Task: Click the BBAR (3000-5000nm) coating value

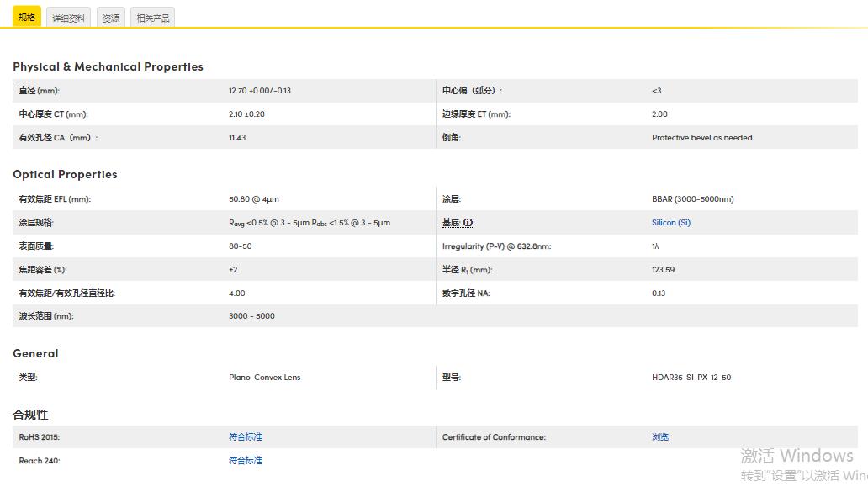Action: tap(692, 199)
